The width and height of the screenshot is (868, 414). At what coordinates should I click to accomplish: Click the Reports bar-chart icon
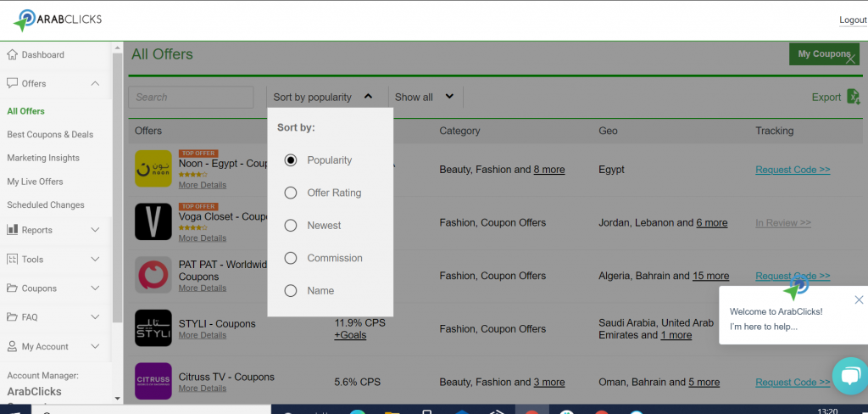point(12,229)
